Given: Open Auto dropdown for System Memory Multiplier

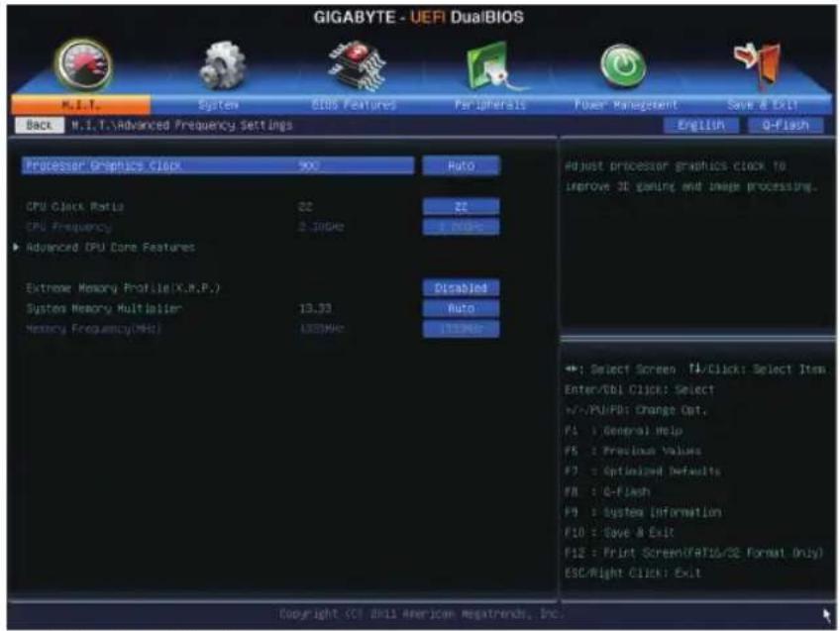Looking at the screenshot, I should click(462, 308).
